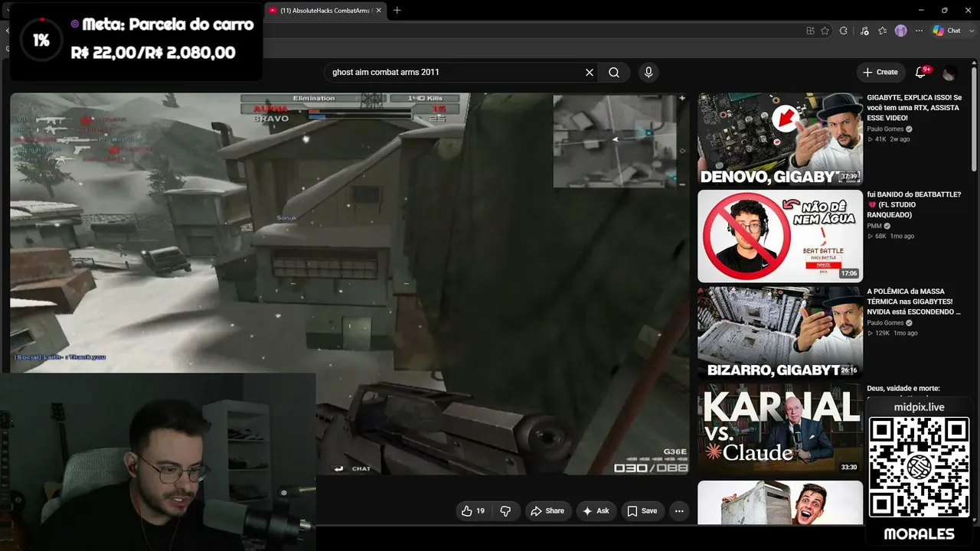Click the 33:30 duration badge
The width and height of the screenshot is (980, 551).
click(849, 467)
